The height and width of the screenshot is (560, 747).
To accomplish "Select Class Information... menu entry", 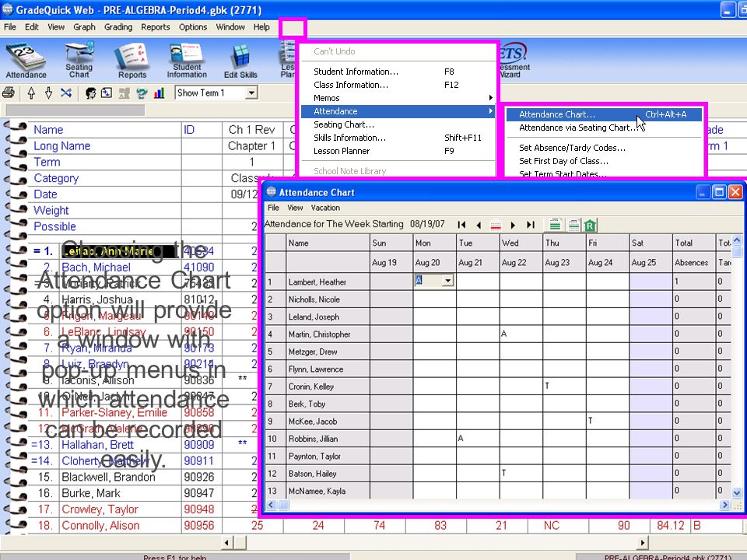I will [x=398, y=85].
